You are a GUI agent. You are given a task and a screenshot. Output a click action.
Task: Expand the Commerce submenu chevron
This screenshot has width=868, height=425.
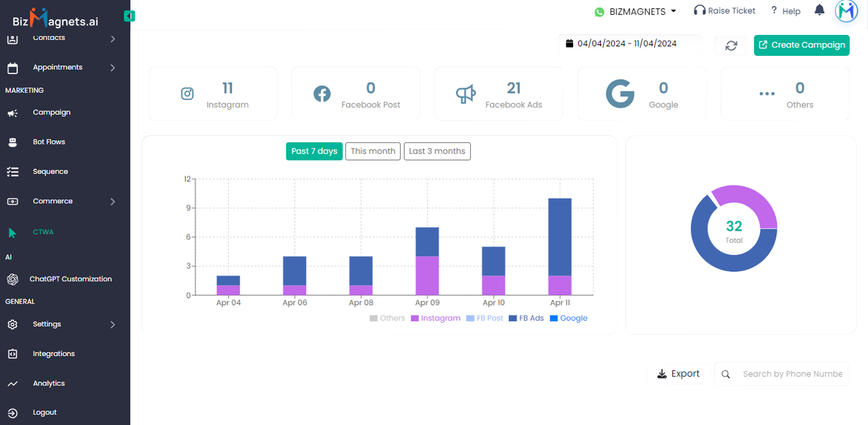tap(113, 201)
